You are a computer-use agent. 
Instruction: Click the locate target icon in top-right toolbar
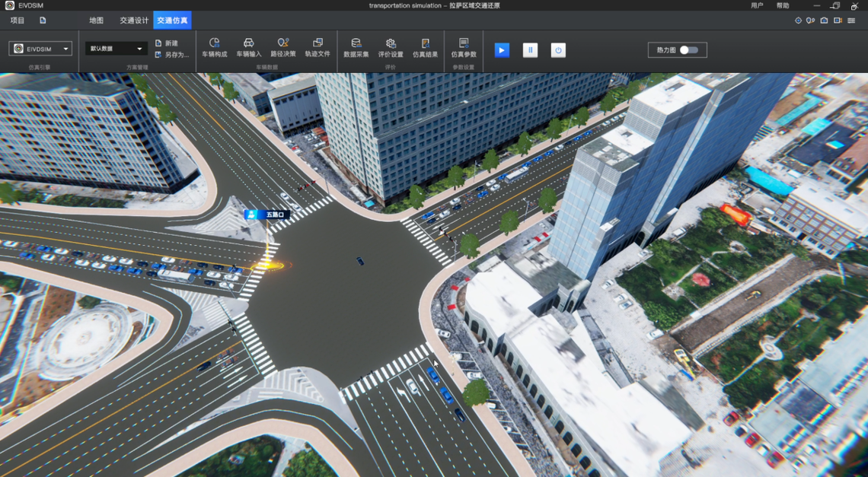798,21
